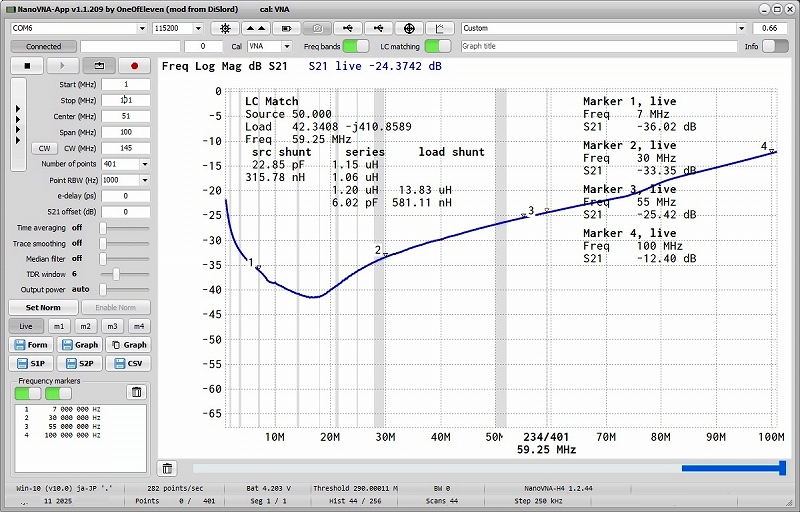Click the crosshair target icon button
This screenshot has width=800, height=512.
[x=410, y=28]
